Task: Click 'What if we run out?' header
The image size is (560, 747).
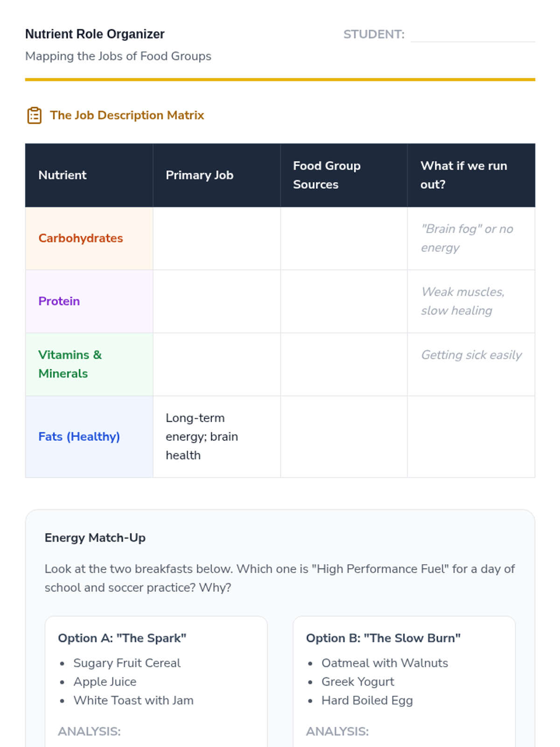Action: pos(463,175)
